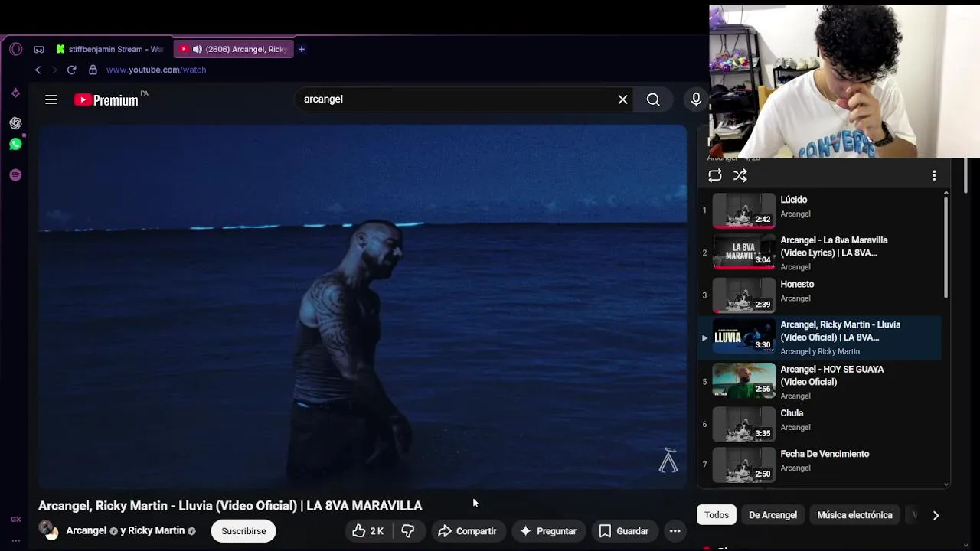Viewport: 980px width, 551px height.
Task: Toggle playlist shuffle button
Action: pos(740,176)
